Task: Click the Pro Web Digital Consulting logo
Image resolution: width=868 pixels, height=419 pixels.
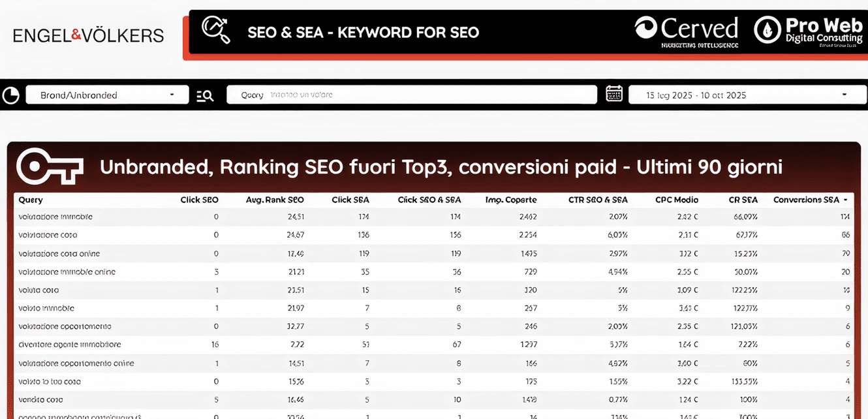Action: pos(808,31)
